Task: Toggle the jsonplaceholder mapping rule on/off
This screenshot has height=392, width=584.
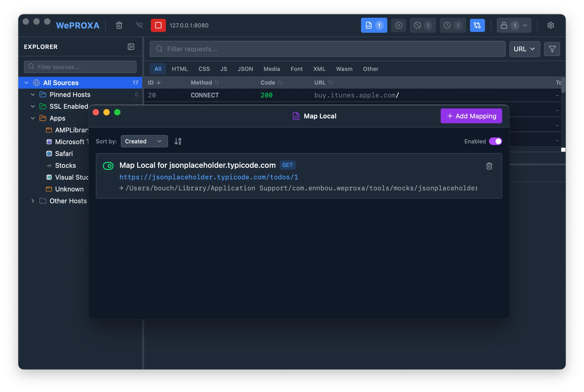Action: (108, 166)
